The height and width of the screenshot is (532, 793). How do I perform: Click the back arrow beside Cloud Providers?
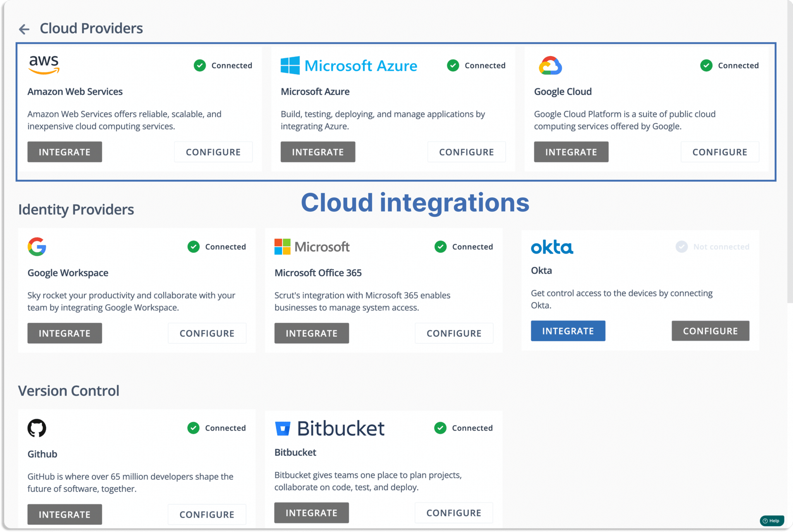(x=24, y=29)
